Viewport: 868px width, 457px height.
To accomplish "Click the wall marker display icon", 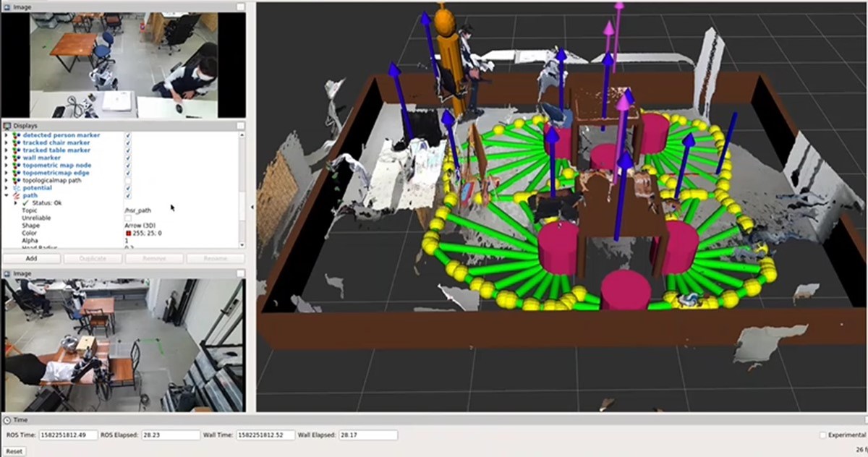I will (17, 158).
